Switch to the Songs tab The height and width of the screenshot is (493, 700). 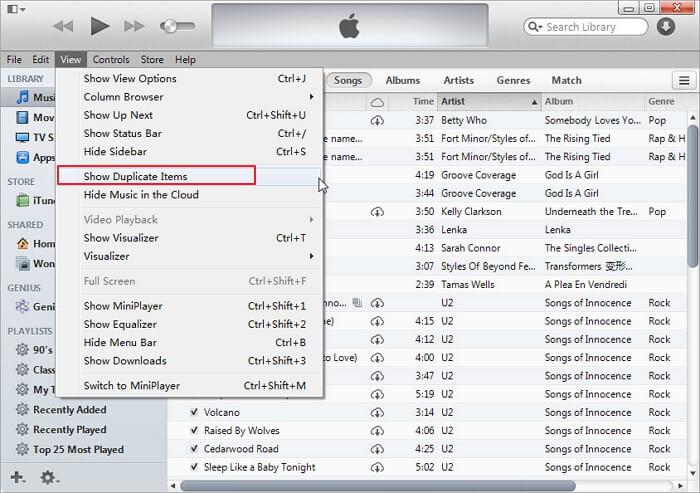point(348,80)
